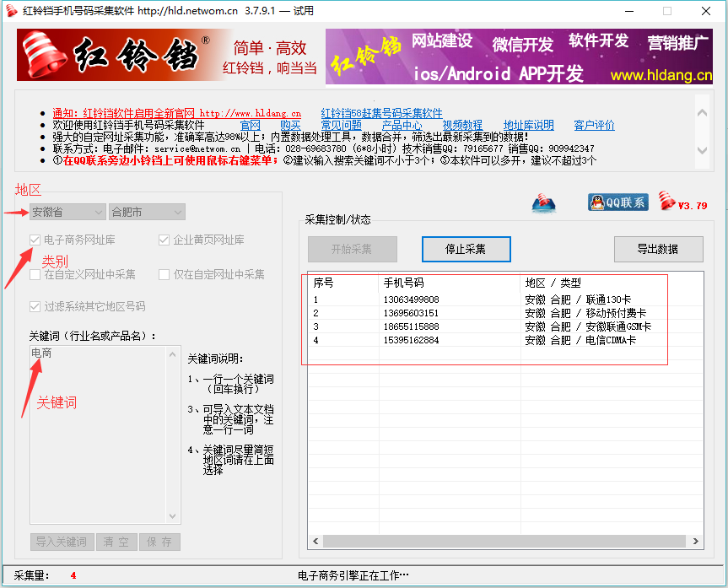Minimize the application window
Screen dimensions: 728x588
[629, 11]
